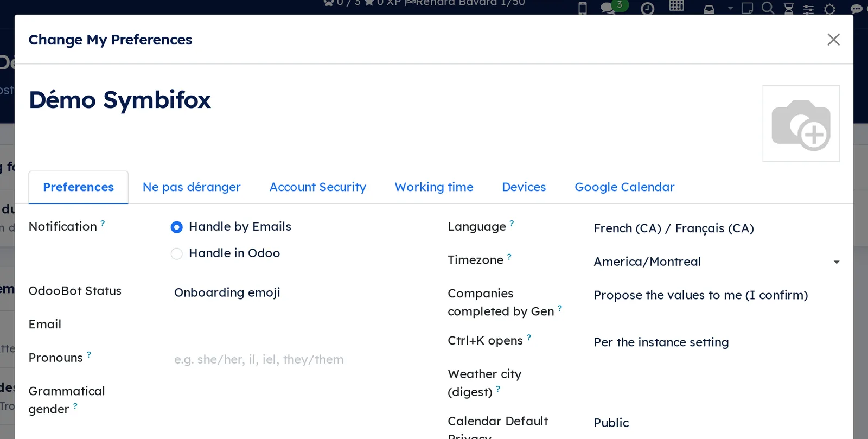This screenshot has width=868, height=439.
Task: Open OdooBot Status dropdown showing Onboarding emoji
Action: point(297,292)
